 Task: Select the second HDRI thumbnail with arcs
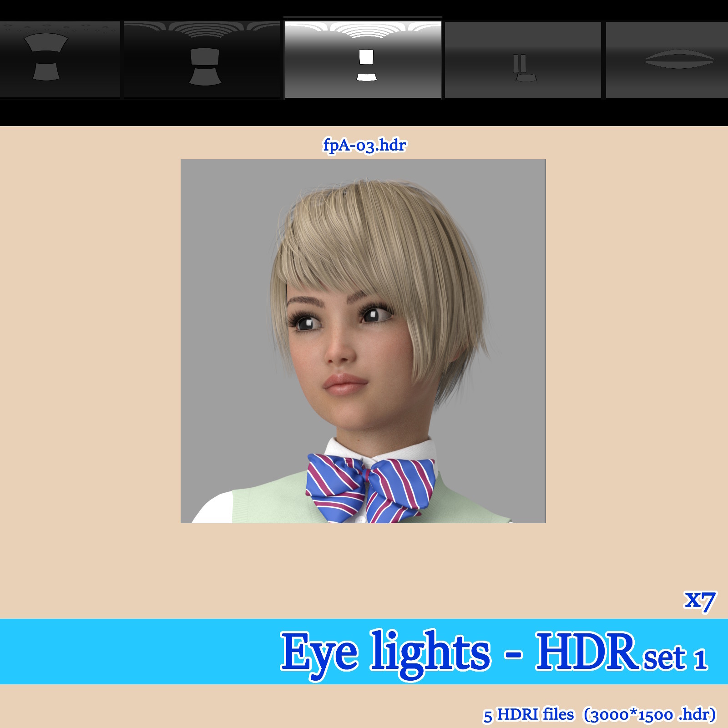[x=202, y=59]
